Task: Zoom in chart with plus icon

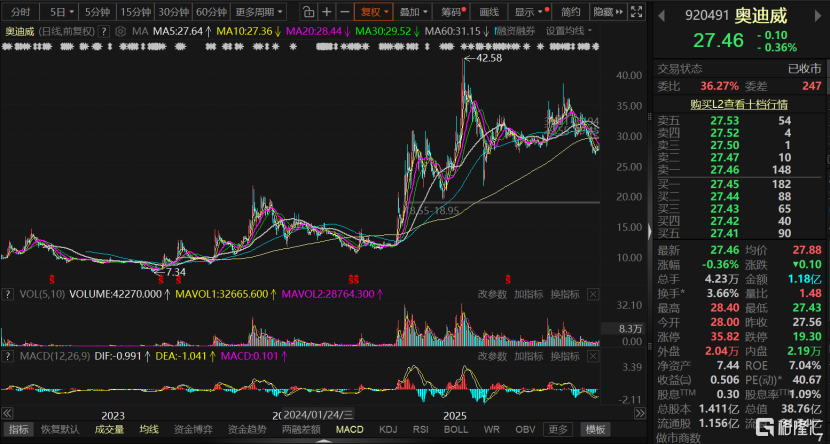Action: pos(327,12)
